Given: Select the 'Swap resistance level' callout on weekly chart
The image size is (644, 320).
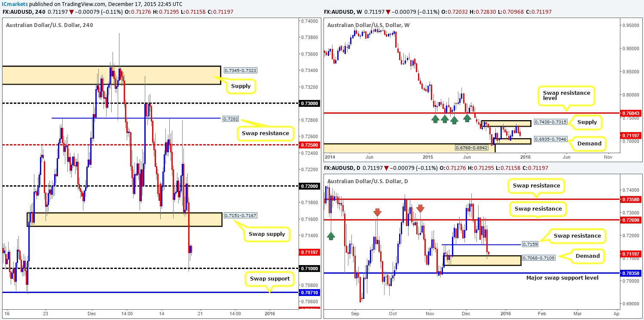Looking at the screenshot, I should [x=567, y=95].
